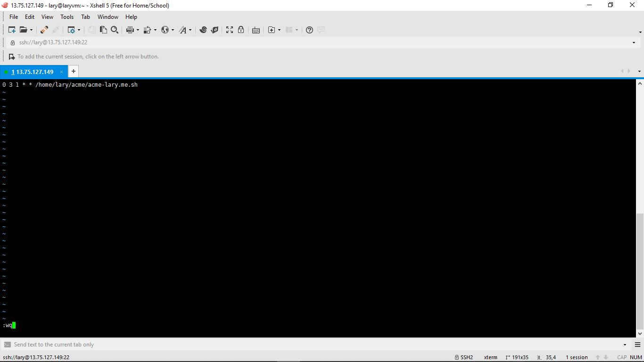Viewport: 644px width, 362px height.
Task: Click the Xshell app icon in title bar
Action: point(5,5)
